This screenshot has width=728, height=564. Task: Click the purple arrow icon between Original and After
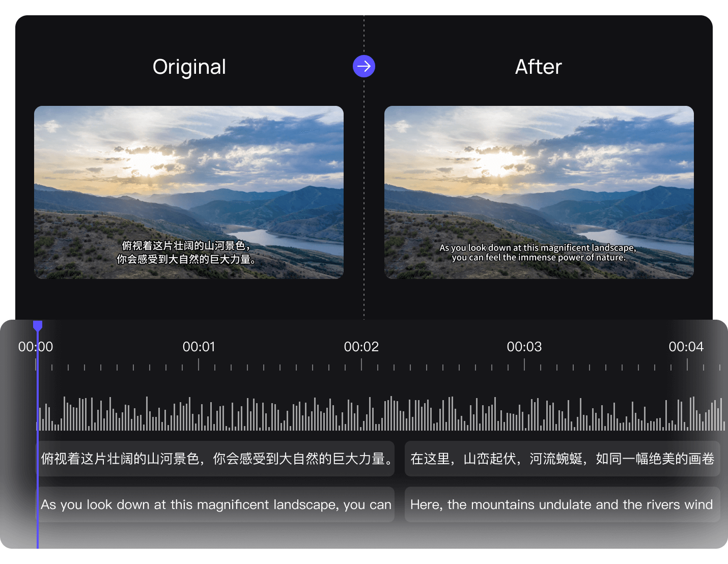pos(363,66)
